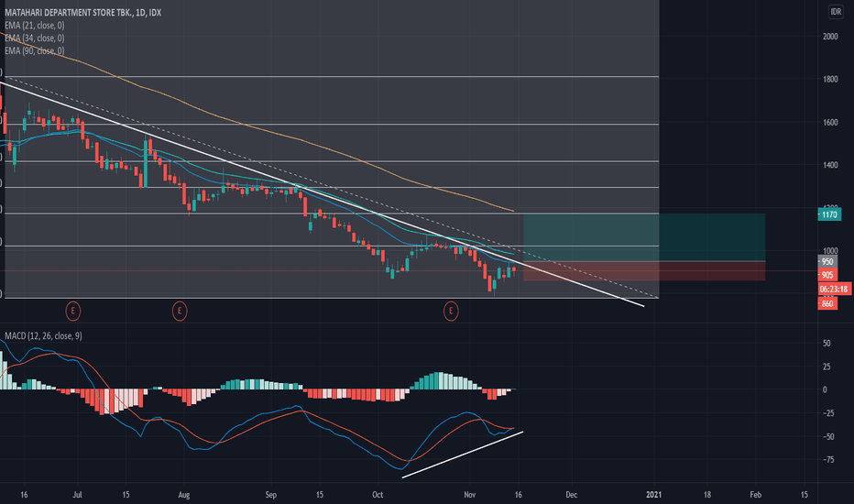Viewport: 854px width, 504px height.
Task: Select the MACD (12, 26, close, 9) label
Action: pos(43,335)
